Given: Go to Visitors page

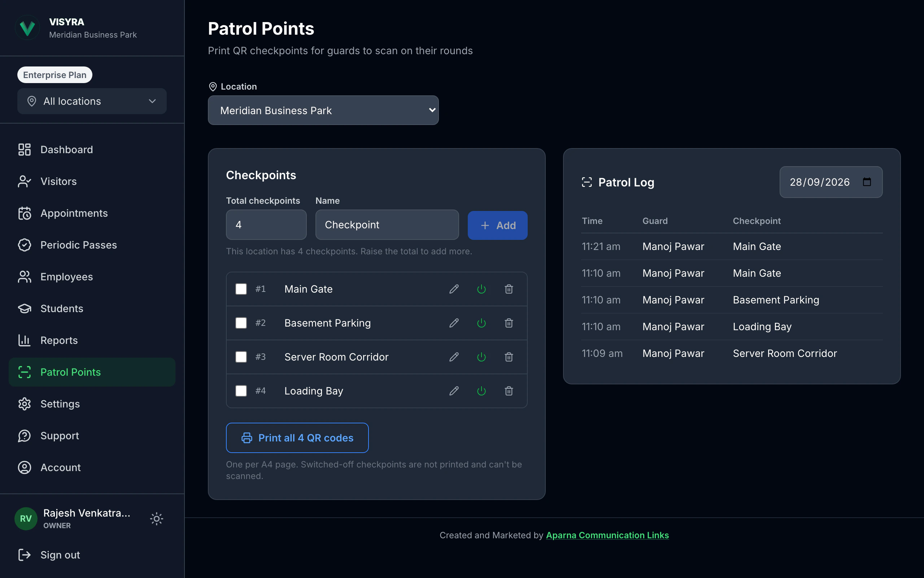Looking at the screenshot, I should [92, 181].
